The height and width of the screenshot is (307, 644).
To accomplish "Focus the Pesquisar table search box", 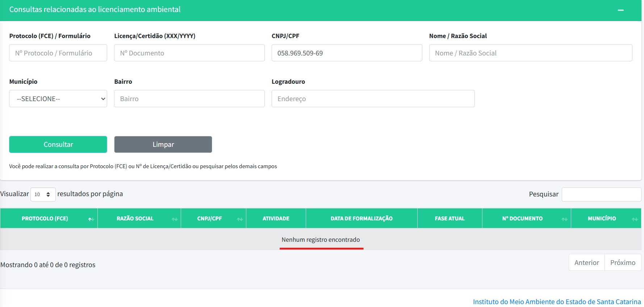I will [601, 194].
